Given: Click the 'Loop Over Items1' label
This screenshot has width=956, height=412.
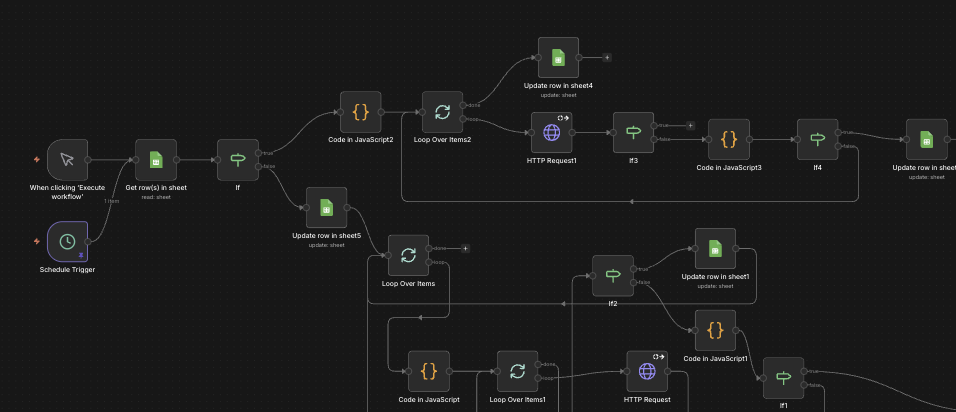Looking at the screenshot, I should (518, 400).
